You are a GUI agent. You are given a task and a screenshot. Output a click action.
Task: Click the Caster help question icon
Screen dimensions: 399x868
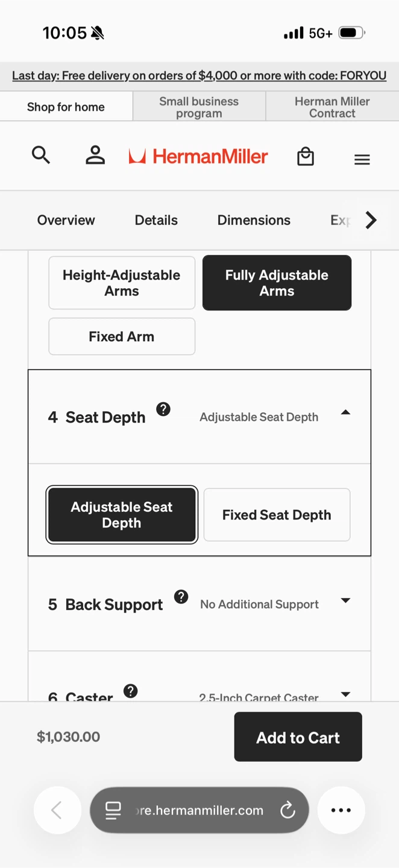click(x=130, y=691)
